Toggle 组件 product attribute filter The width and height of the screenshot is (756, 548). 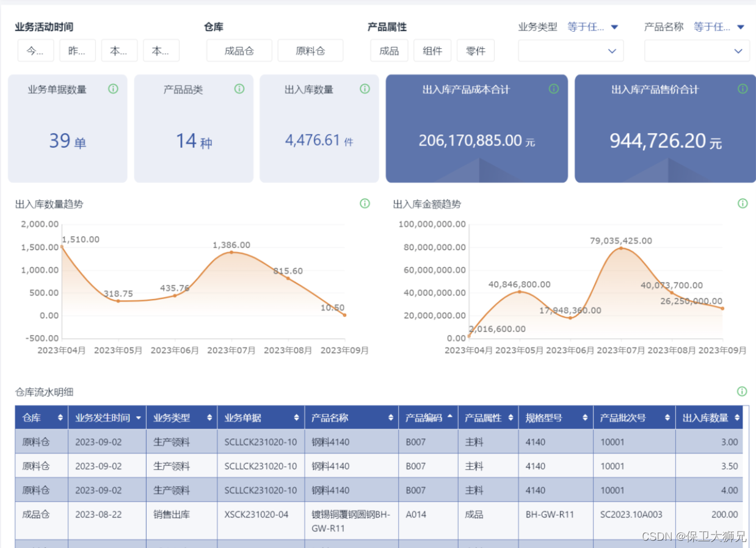coord(432,51)
